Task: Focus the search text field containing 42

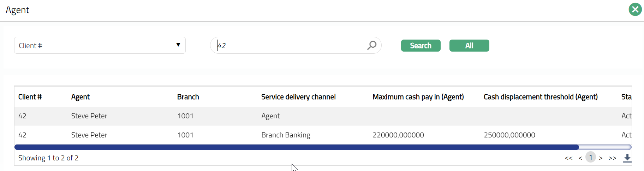Action: coord(290,46)
